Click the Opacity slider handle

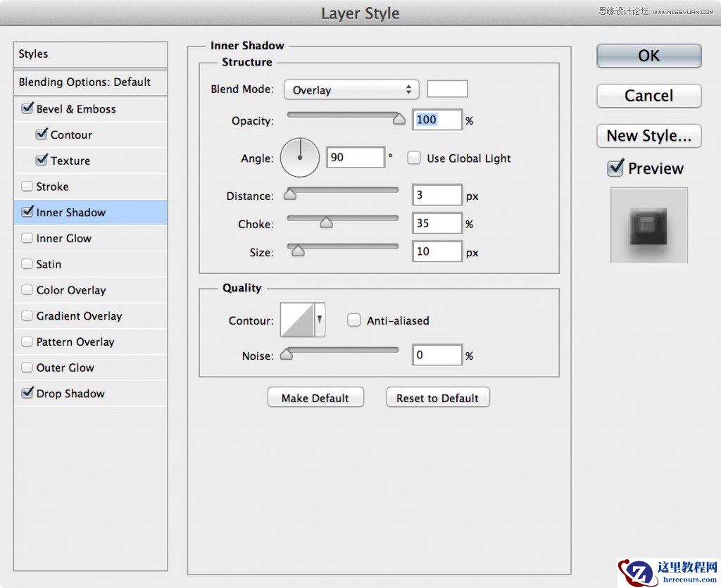point(399,119)
